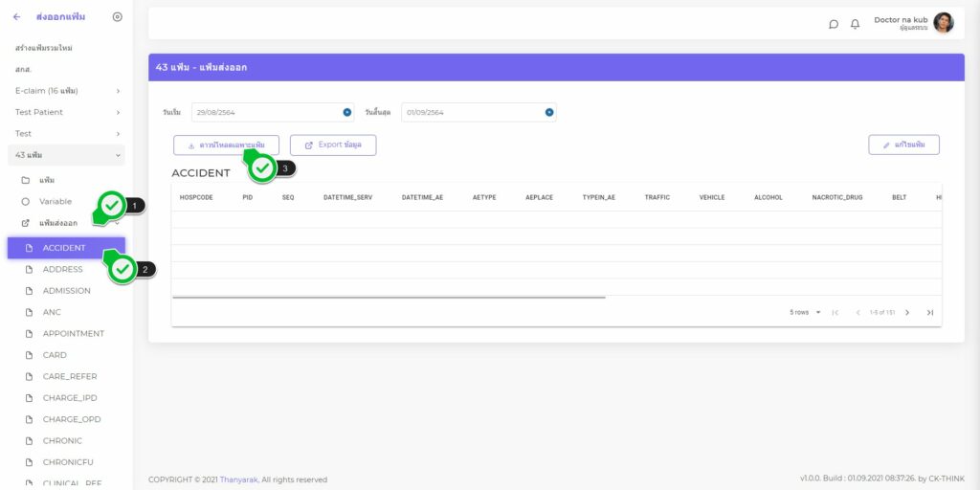The image size is (980, 490).
Task: Click the back arrow in sidebar header
Action: tap(17, 16)
